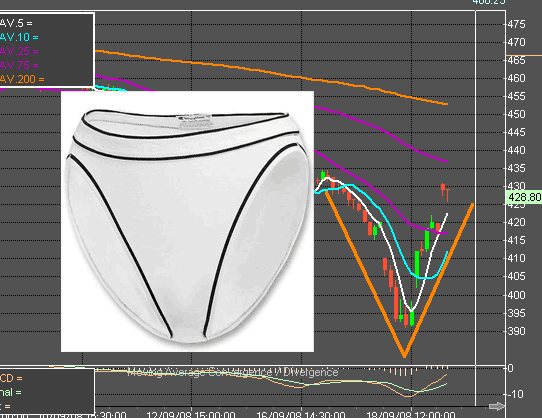542x418 pixels.
Task: Click the MACD legend box entry
Action: pos(11,378)
